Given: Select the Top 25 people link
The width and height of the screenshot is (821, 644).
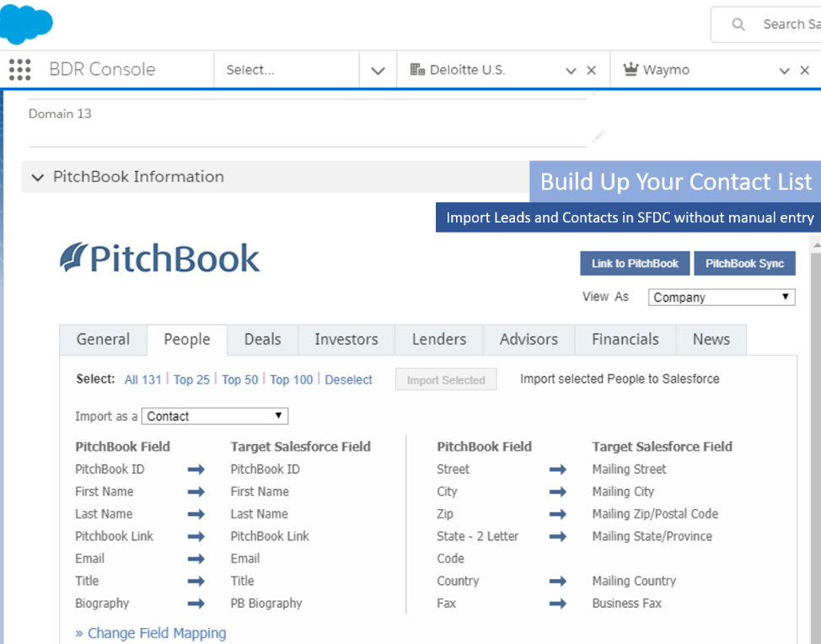Looking at the screenshot, I should click(191, 379).
